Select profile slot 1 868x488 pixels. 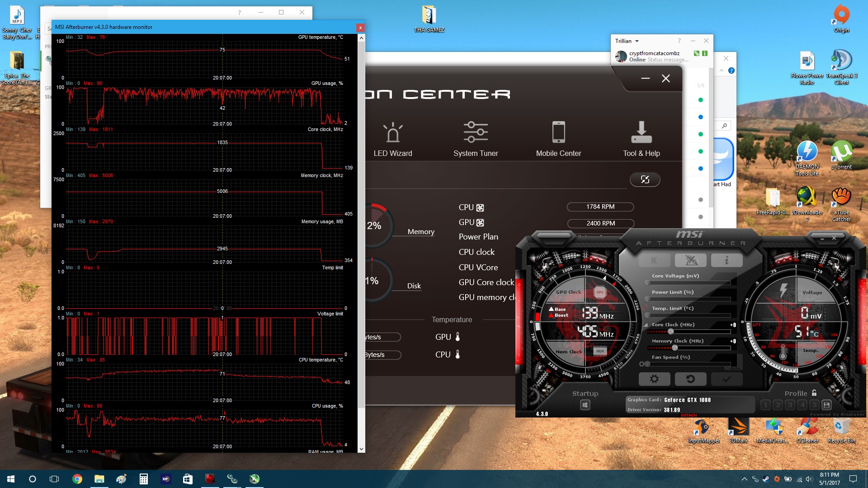point(765,405)
